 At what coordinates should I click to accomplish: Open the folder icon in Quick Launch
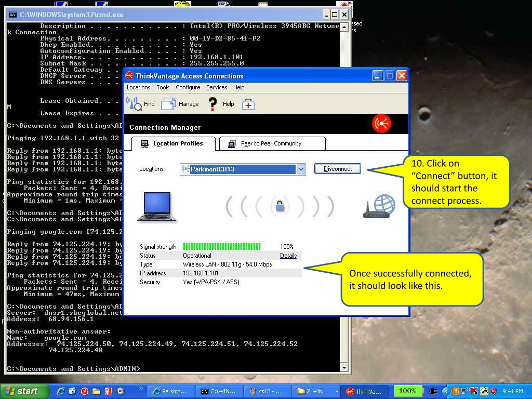coord(96,391)
